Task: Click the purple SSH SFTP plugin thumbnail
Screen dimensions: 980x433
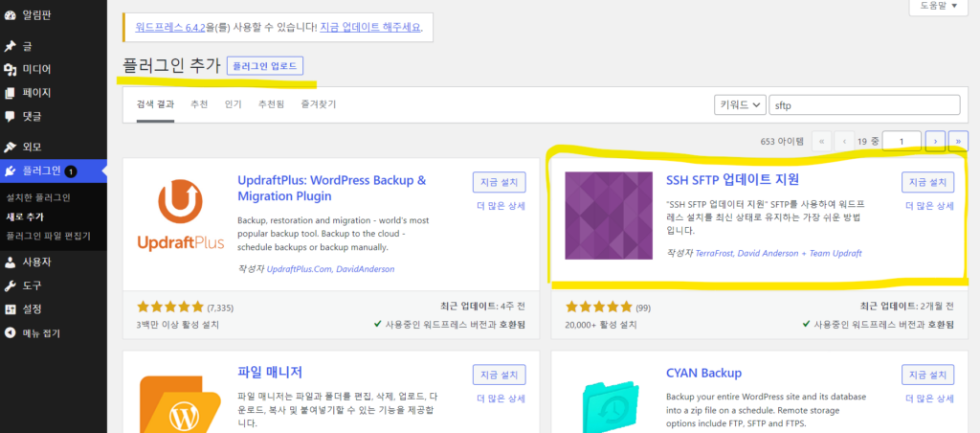Action: coord(609,216)
